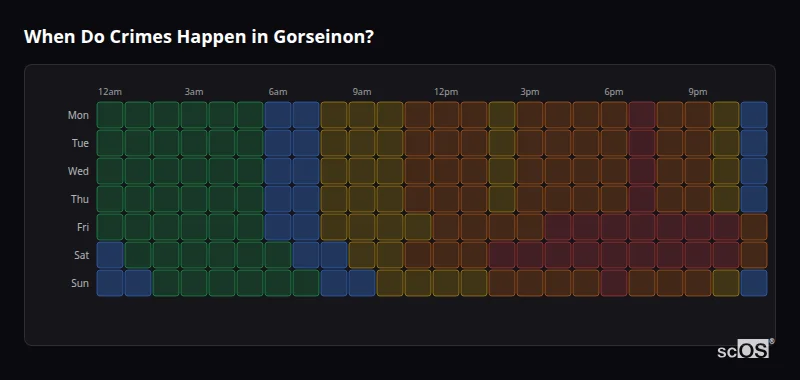Click the '6am' hour label

[278, 92]
